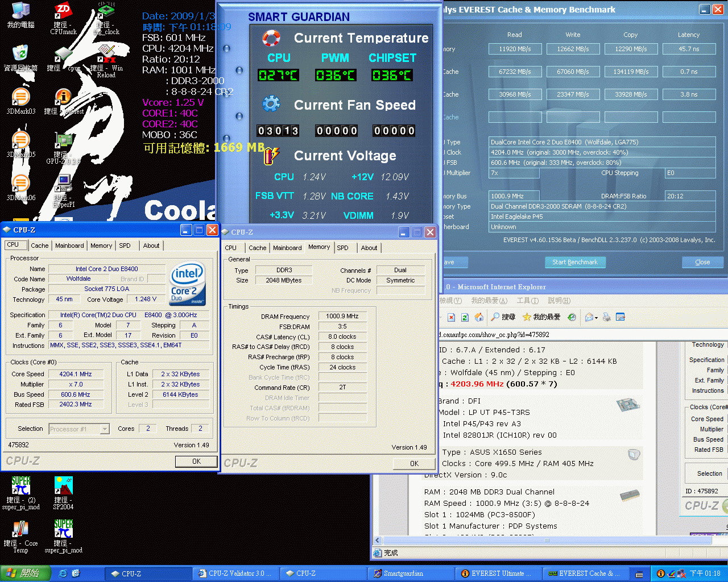Open the Processor #1 selection dropdown in CPU-Z

[x=105, y=429]
